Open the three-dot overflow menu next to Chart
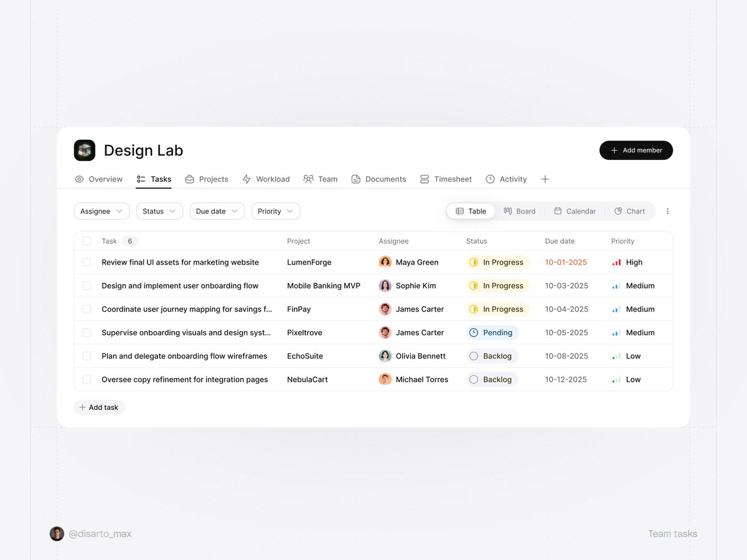Image resolution: width=747 pixels, height=560 pixels. pyautogui.click(x=667, y=211)
